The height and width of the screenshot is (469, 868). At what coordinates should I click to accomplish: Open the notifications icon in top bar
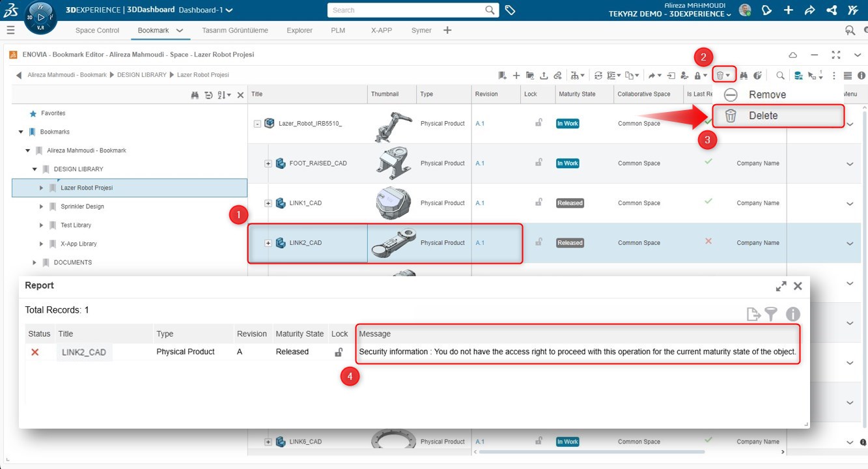[767, 10]
